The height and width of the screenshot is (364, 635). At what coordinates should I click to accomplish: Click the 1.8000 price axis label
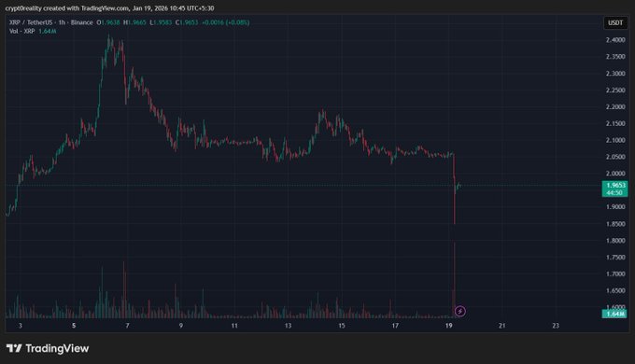(x=615, y=241)
